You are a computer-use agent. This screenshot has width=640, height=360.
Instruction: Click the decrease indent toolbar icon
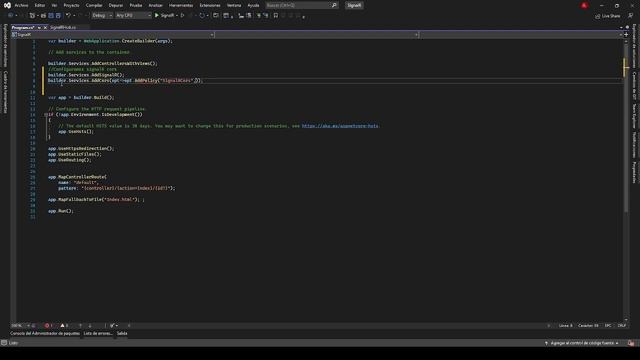[241, 16]
